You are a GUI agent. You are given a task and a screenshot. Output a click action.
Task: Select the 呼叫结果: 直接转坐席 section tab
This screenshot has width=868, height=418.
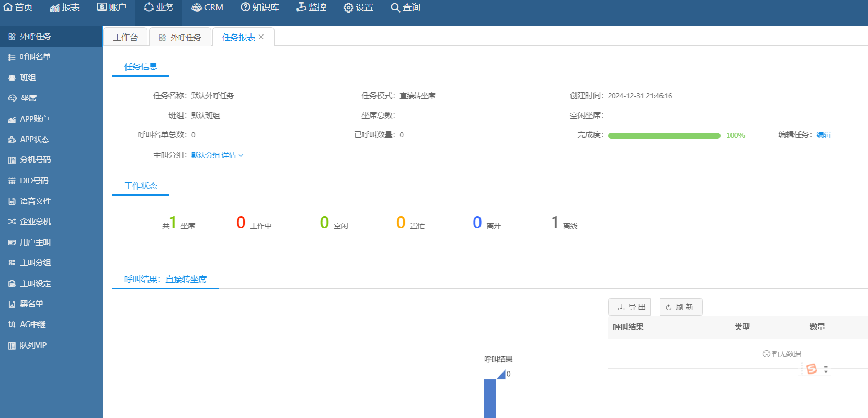[x=165, y=279]
